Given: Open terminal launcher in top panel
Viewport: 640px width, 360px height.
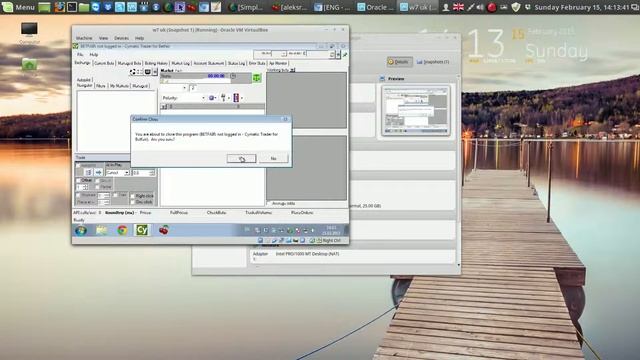Looking at the screenshot, I should (72, 7).
